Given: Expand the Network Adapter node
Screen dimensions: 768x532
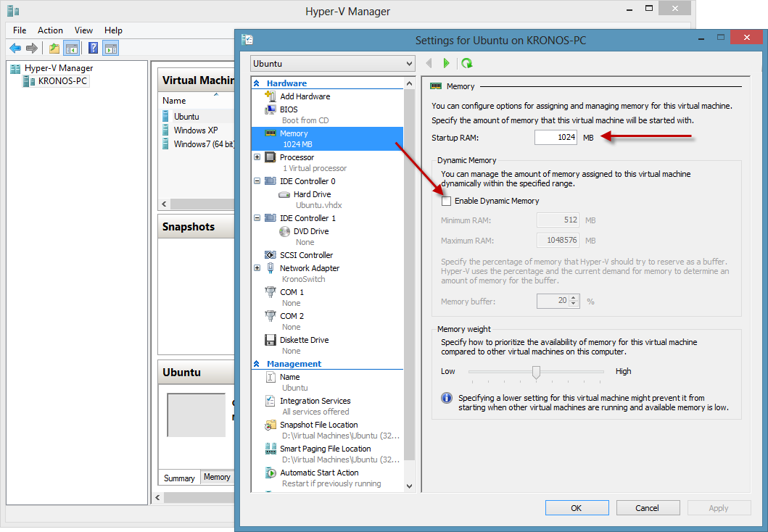Looking at the screenshot, I should point(257,268).
